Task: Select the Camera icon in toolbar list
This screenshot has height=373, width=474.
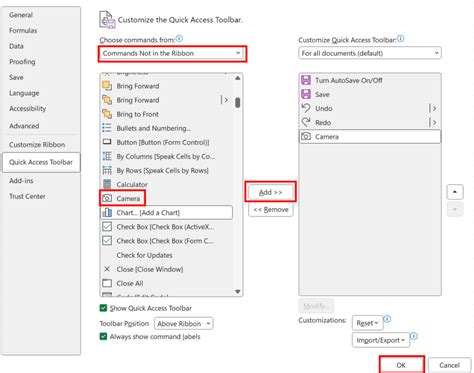Action: click(x=306, y=136)
